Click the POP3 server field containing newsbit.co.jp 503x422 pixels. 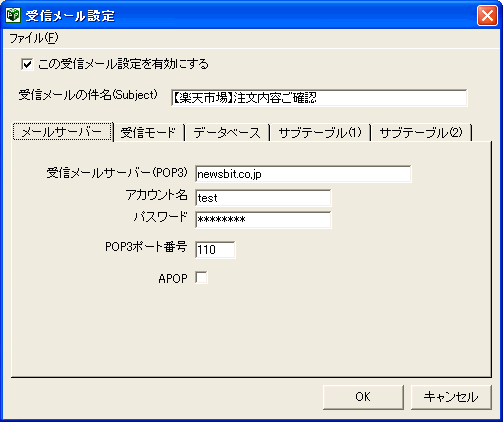click(303, 174)
